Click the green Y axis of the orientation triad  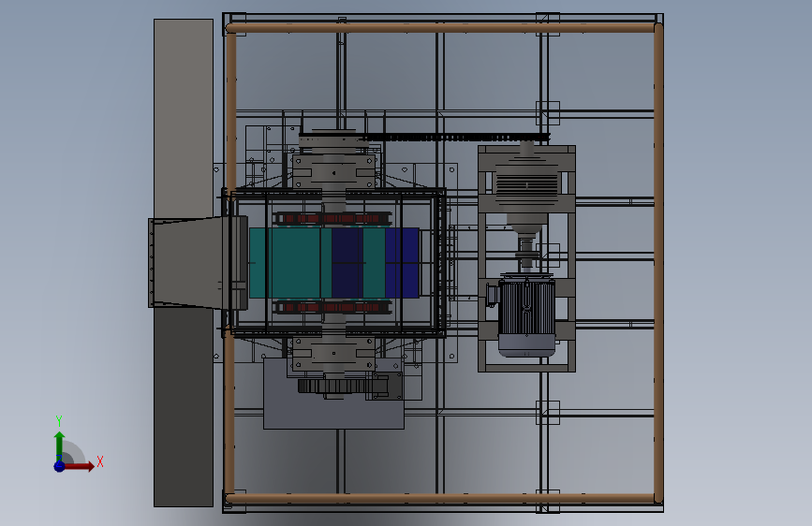[60, 446]
